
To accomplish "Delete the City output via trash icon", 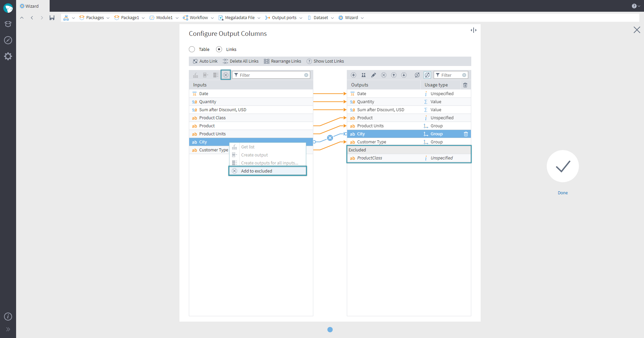I will (x=466, y=134).
